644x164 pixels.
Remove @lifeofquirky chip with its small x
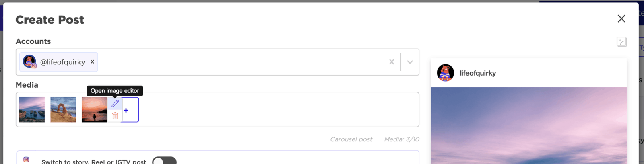(92, 62)
